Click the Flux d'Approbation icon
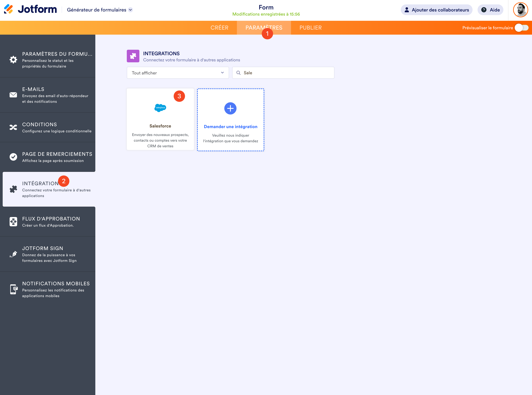The image size is (532, 395). tap(13, 222)
